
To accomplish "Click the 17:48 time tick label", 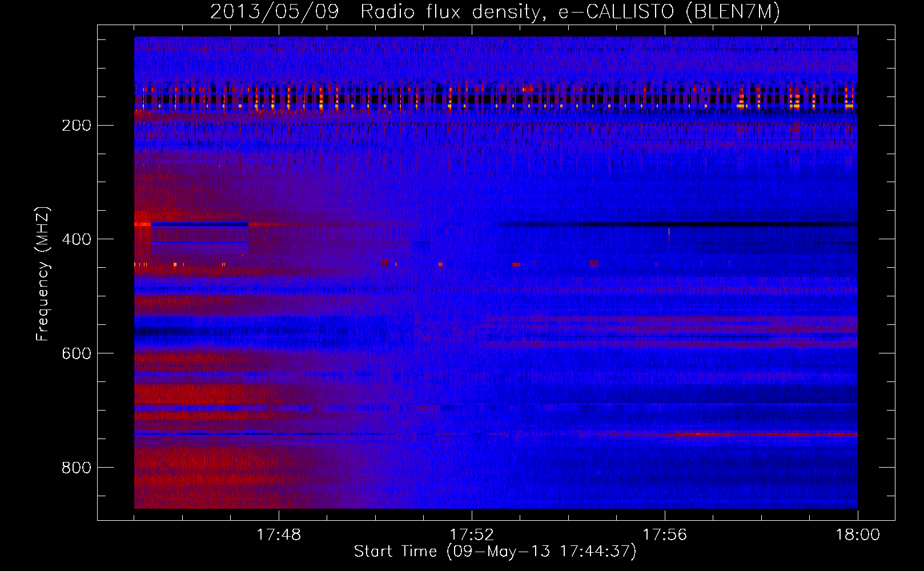I will 279,535.
